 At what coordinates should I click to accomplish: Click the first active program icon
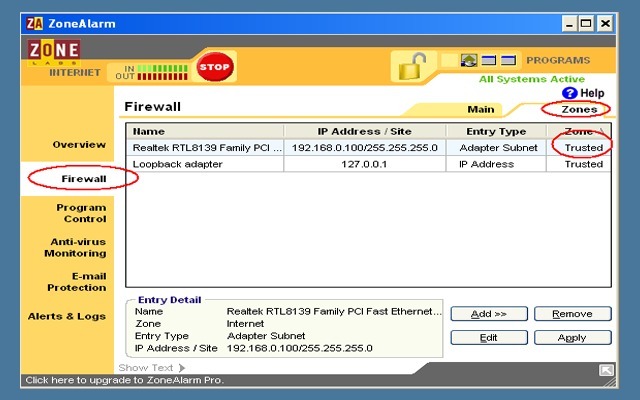468,61
